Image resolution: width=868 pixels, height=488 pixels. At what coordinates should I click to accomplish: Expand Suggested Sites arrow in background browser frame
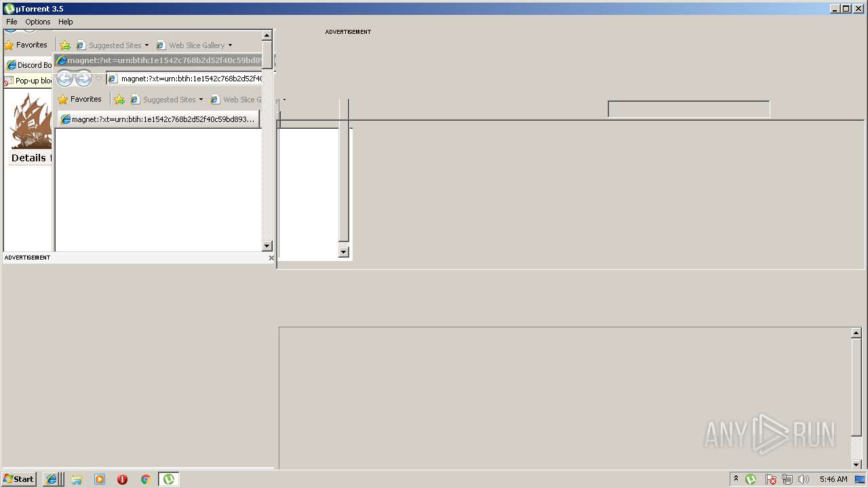[146, 45]
